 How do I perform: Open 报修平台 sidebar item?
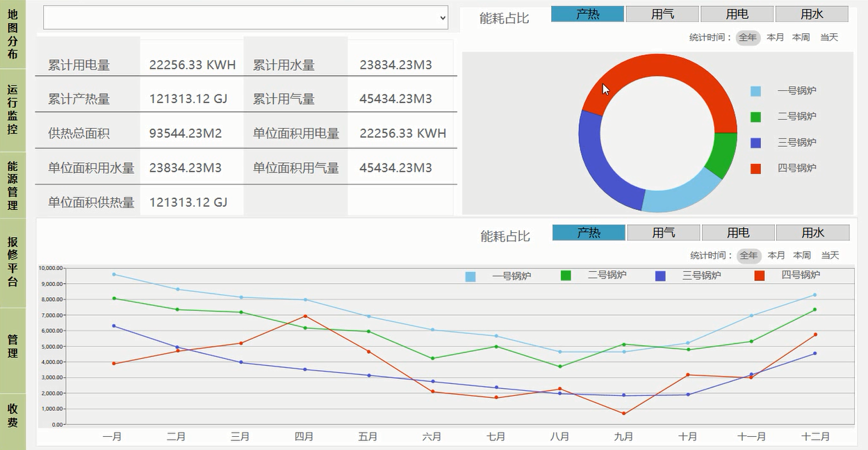pyautogui.click(x=13, y=262)
